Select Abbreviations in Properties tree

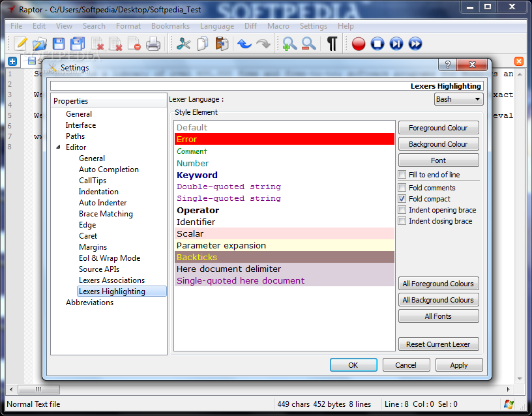[89, 303]
